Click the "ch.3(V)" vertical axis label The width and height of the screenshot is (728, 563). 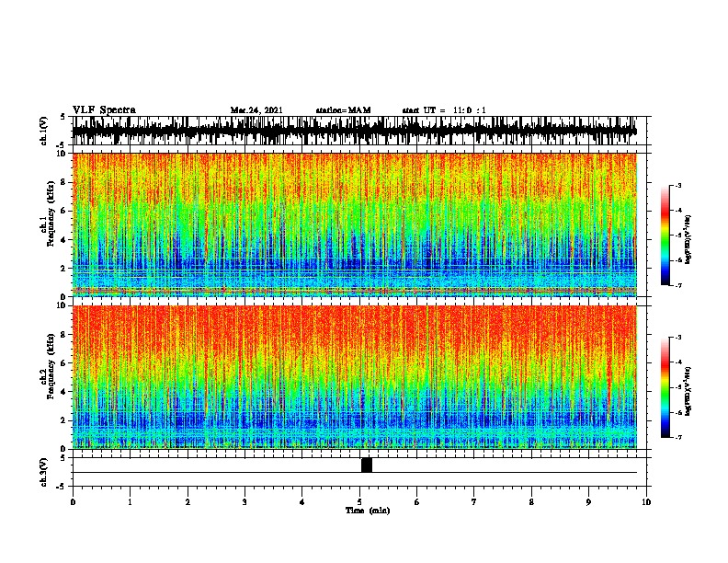click(44, 473)
